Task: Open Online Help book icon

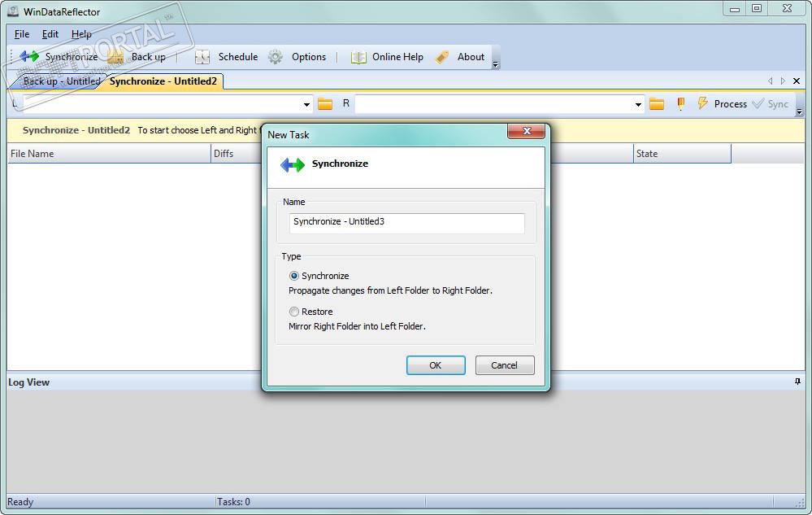Action: [x=358, y=57]
